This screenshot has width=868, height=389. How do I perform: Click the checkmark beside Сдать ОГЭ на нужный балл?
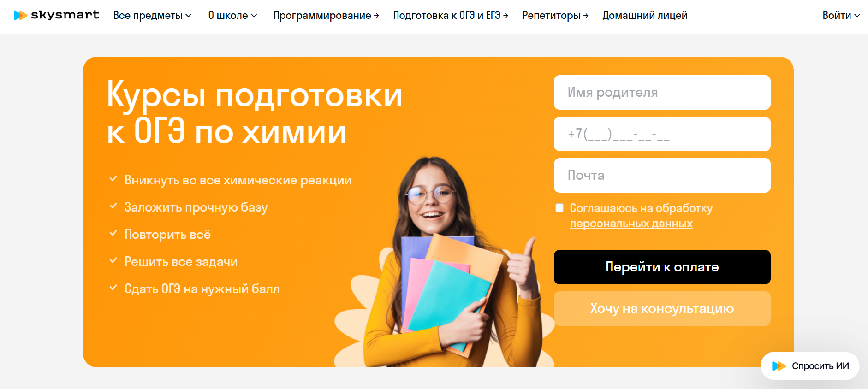click(113, 288)
